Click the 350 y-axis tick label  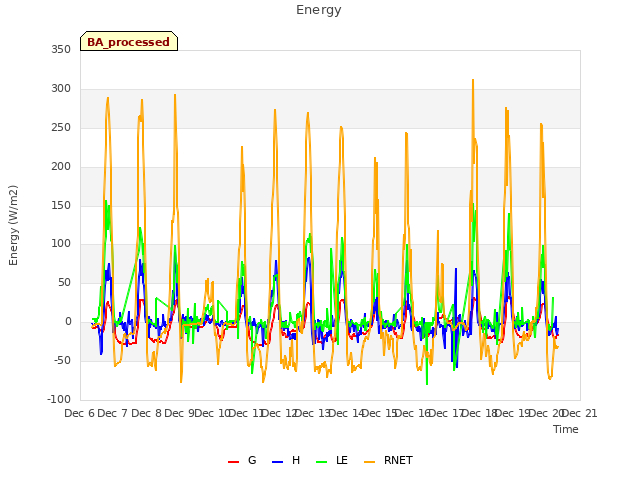61,49
